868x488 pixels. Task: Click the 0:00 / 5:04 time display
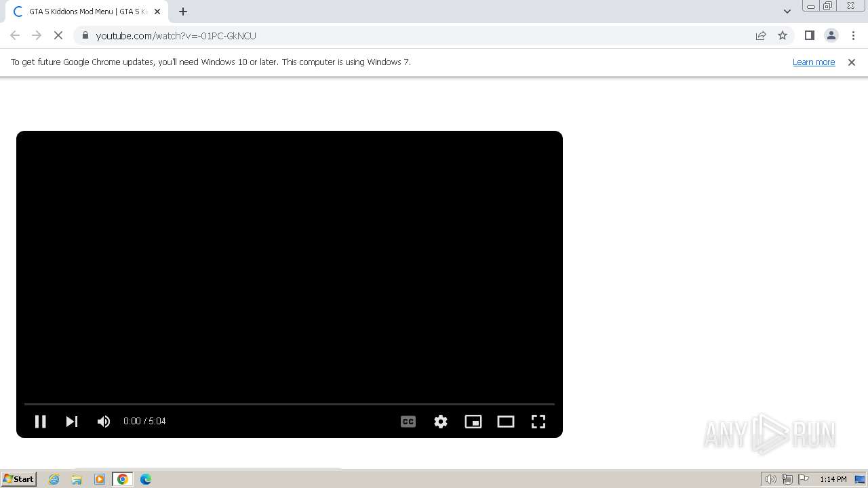pyautogui.click(x=144, y=422)
